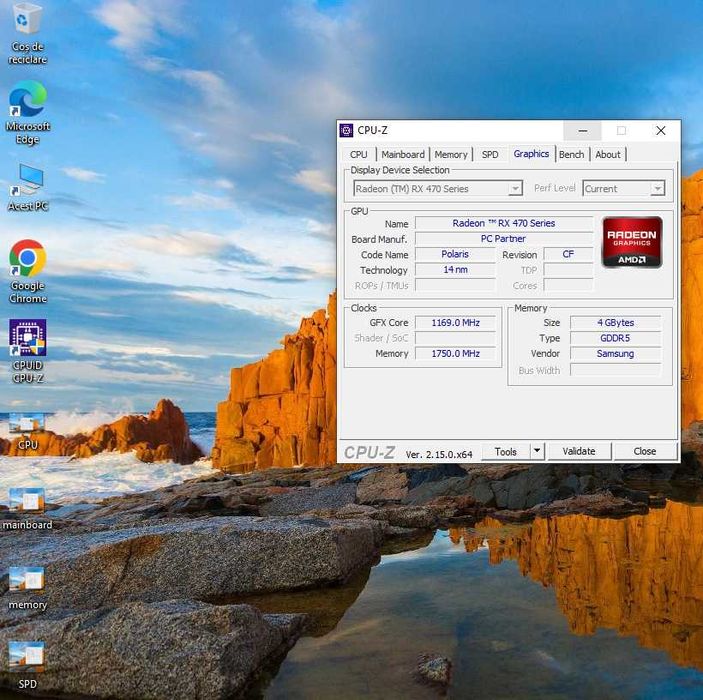Select the Graphics tab

(531, 154)
